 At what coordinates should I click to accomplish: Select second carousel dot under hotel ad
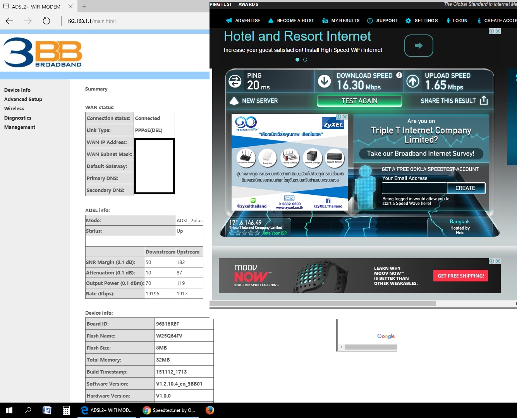point(305,60)
